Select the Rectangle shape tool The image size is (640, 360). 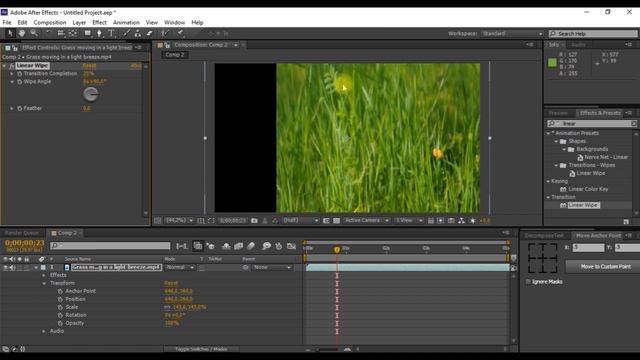pos(87,33)
